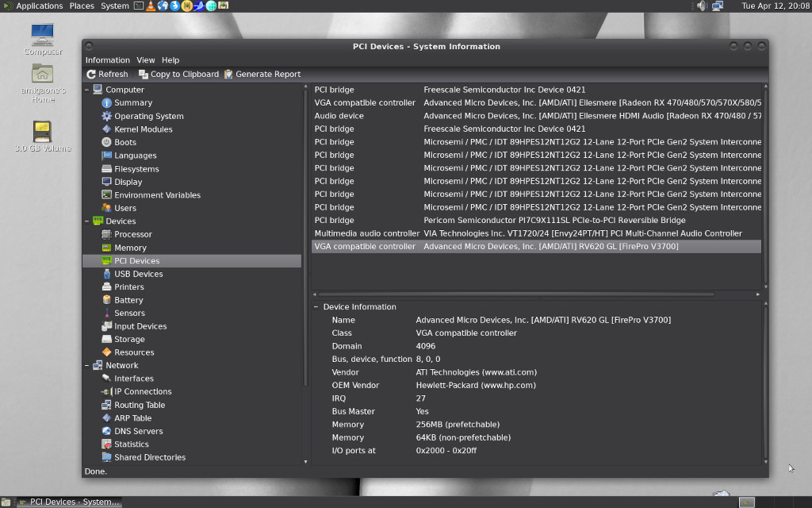Screen dimensions: 812x508
Task: Open the Memory icon entry
Action: click(x=106, y=248)
